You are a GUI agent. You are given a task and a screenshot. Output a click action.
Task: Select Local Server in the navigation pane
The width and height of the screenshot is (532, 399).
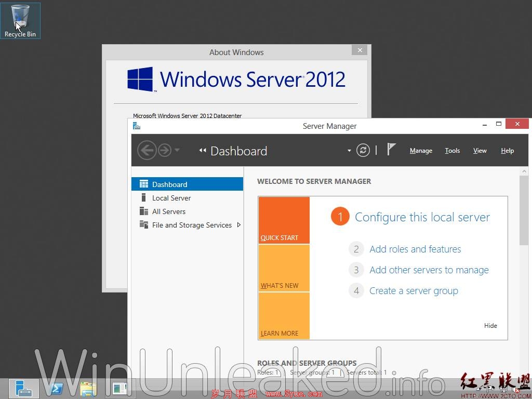(187, 198)
